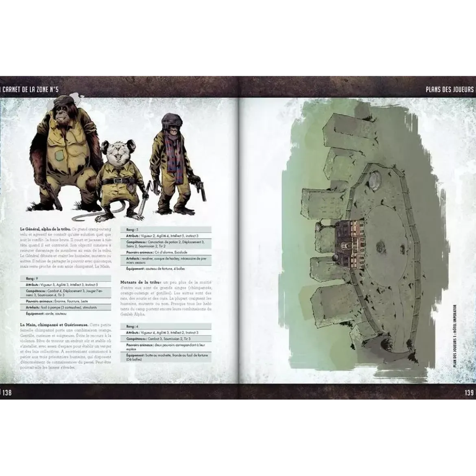Select "Pouvoirs animaux : Énorme, Fourrure, Leste"

tap(66, 301)
